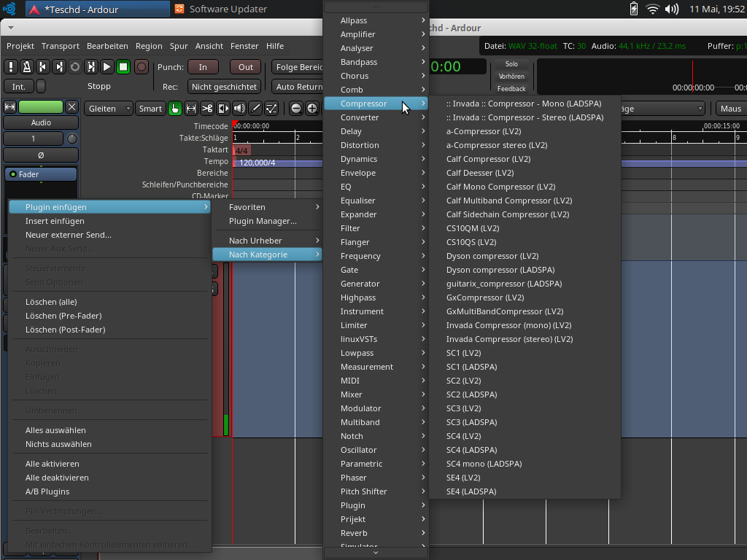
Task: Toggle the Smart mode button
Action: tap(150, 109)
